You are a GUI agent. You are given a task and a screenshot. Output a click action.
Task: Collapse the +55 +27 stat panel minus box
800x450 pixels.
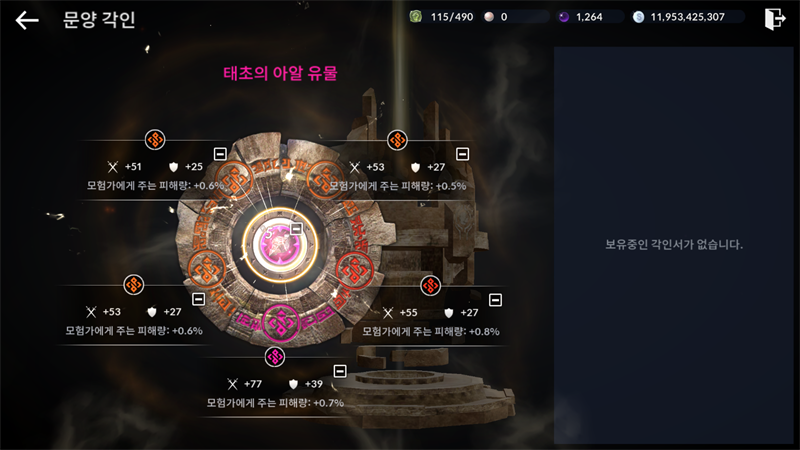(x=495, y=299)
